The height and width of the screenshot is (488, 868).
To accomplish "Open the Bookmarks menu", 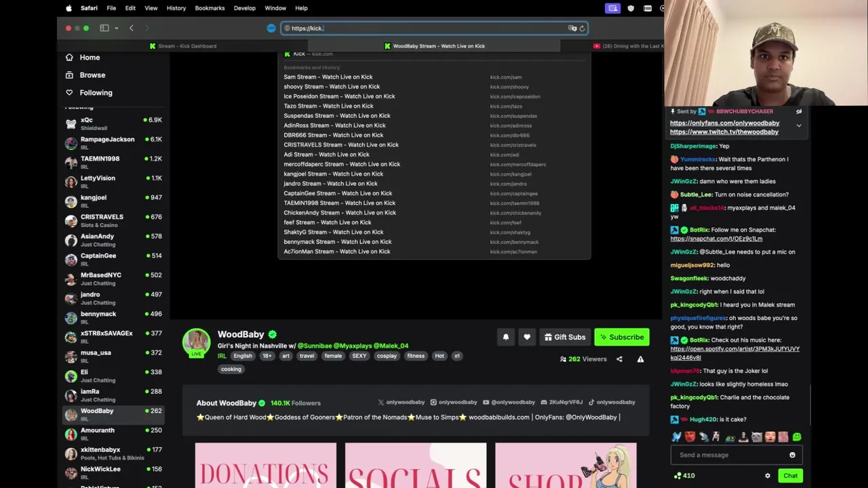I will click(x=210, y=8).
